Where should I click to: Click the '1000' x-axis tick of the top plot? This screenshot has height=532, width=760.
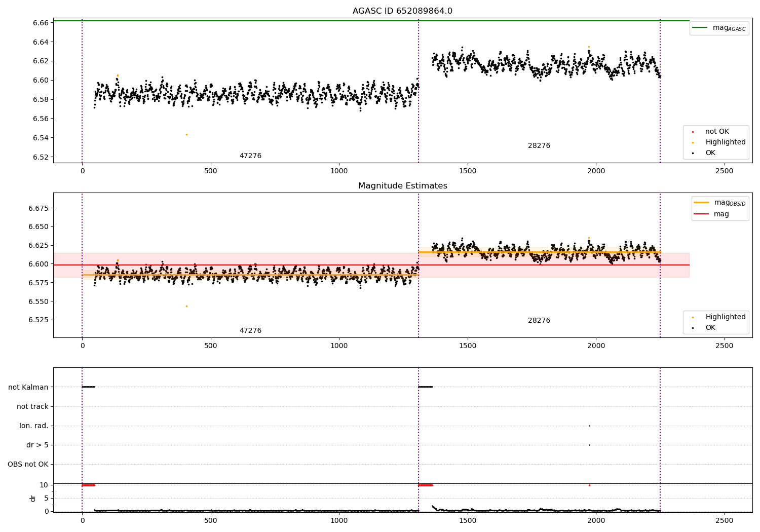tap(339, 171)
